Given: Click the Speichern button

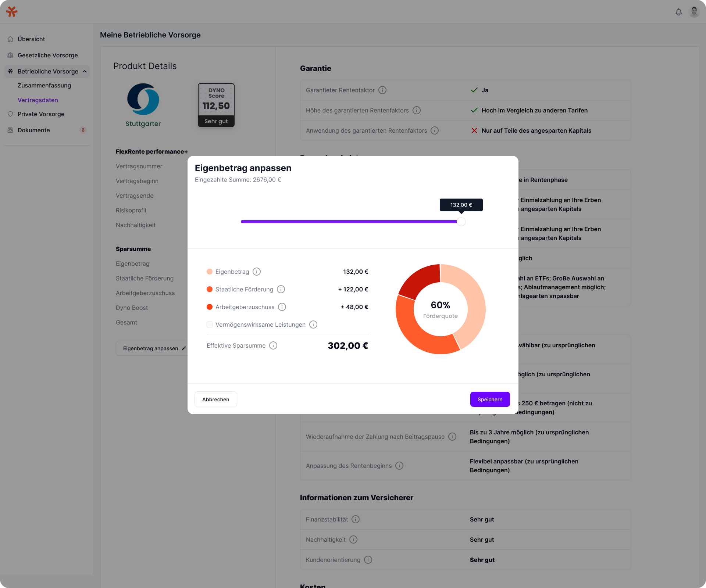Looking at the screenshot, I should point(490,399).
